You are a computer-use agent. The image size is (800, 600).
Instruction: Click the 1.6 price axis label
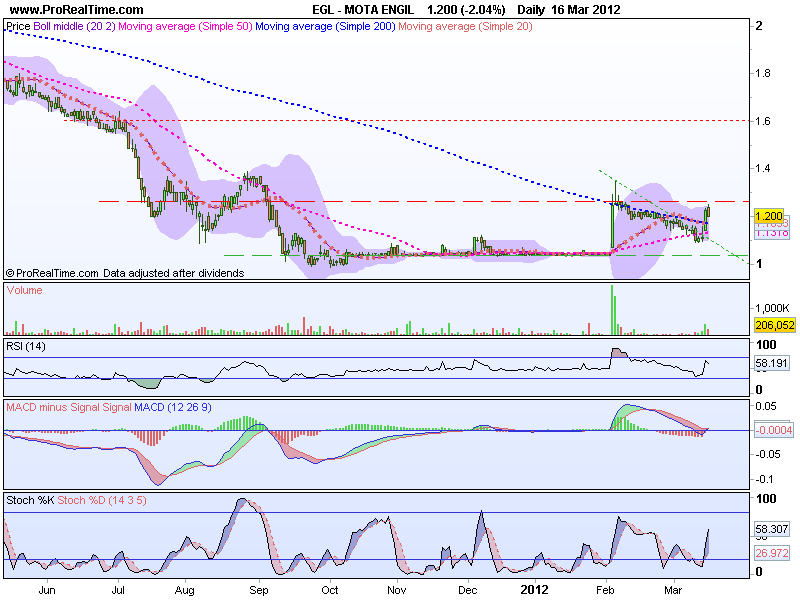pyautogui.click(x=763, y=121)
